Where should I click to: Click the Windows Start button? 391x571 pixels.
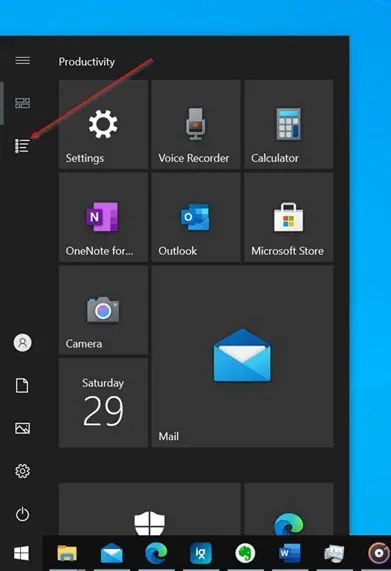click(21, 554)
